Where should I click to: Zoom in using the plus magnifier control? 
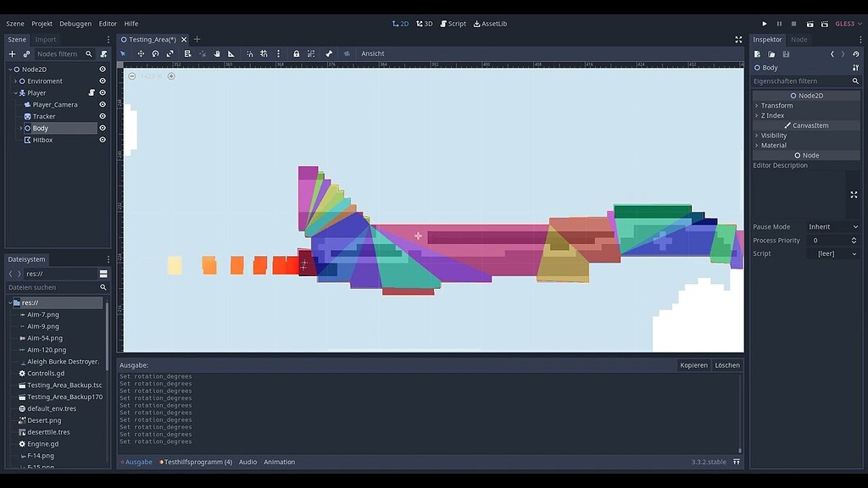[x=170, y=75]
